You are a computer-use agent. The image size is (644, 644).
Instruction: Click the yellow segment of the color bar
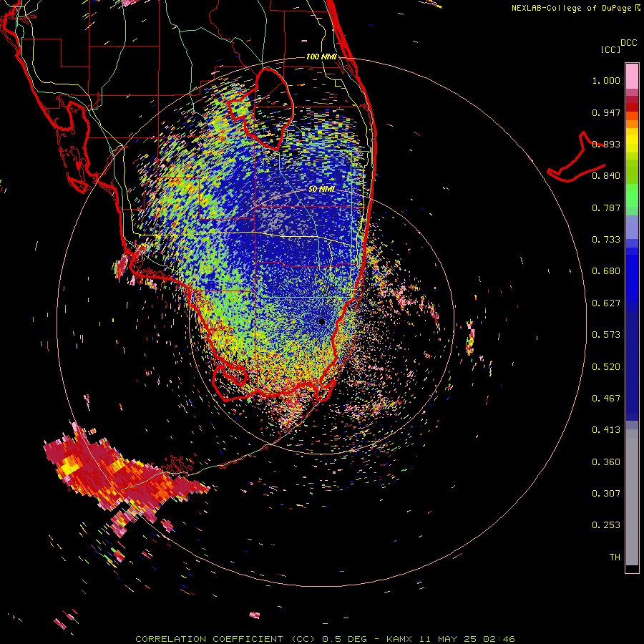pyautogui.click(x=632, y=141)
